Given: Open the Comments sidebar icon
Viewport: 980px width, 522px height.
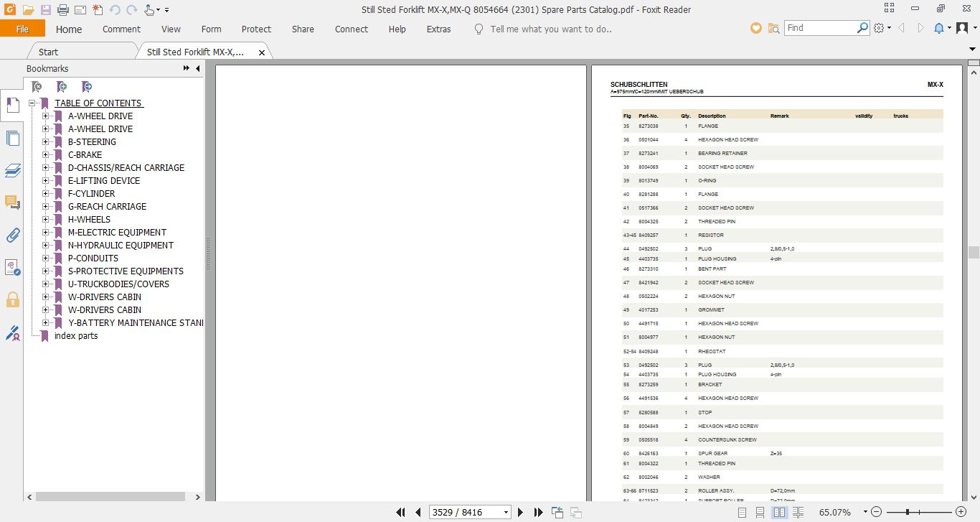Looking at the screenshot, I should [x=12, y=202].
